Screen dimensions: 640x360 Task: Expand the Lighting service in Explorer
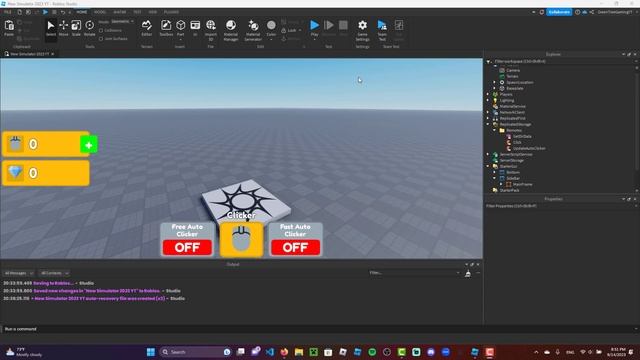(488, 100)
